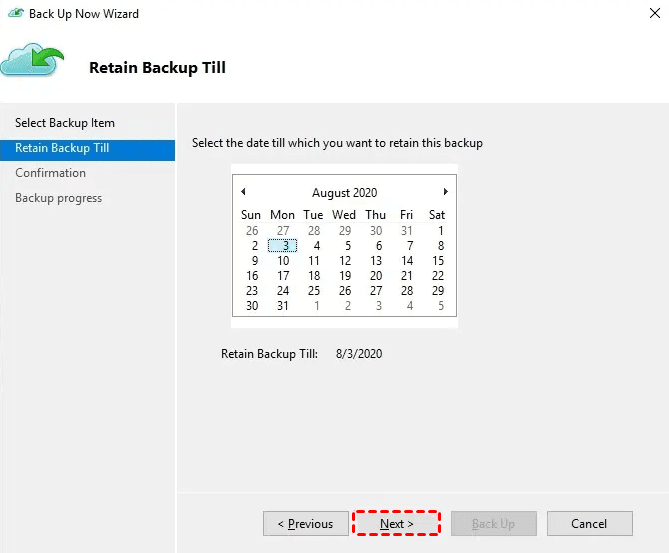669x553 pixels.
Task: Click the Previous button
Action: point(305,524)
